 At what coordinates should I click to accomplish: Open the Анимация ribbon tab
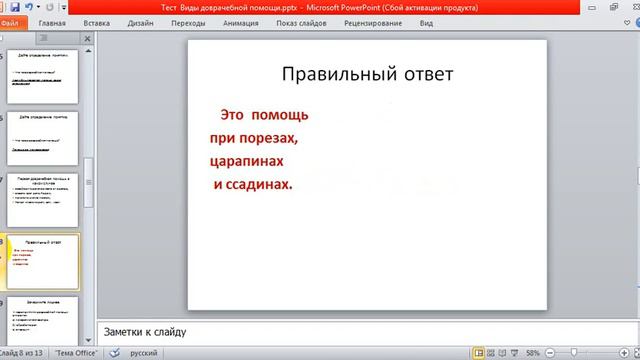pos(241,23)
